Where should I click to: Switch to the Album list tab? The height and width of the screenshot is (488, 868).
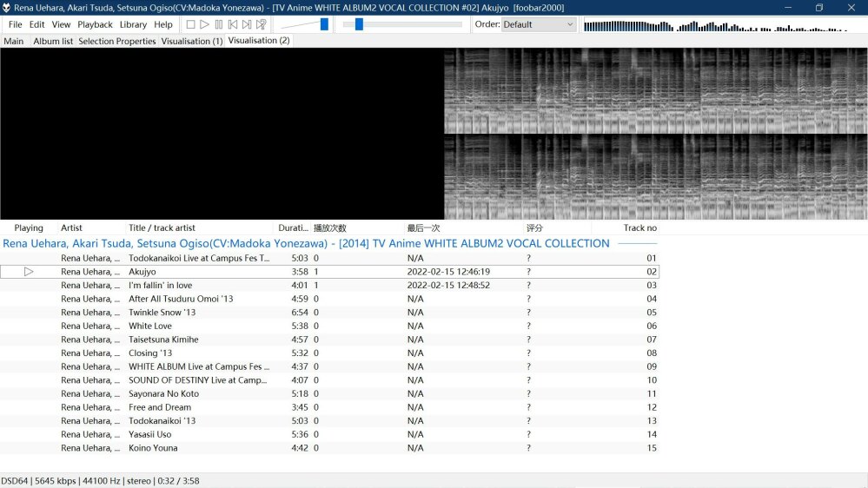[53, 41]
